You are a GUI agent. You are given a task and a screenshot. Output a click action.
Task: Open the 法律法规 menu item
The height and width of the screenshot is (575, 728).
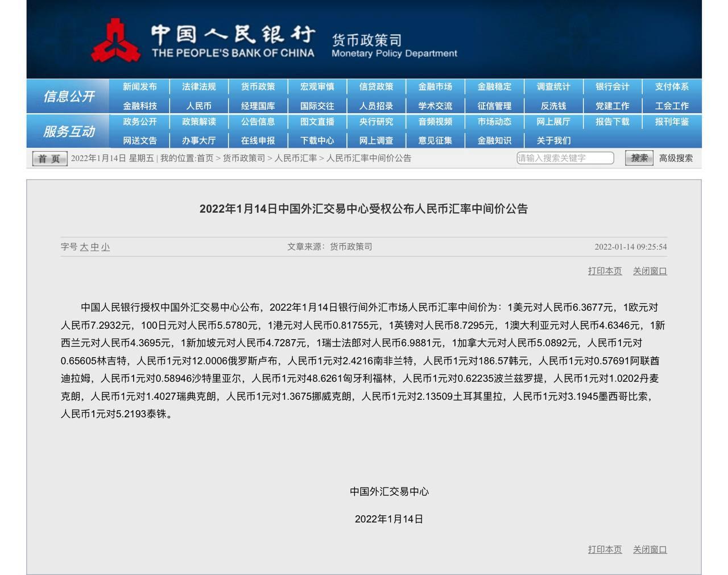(x=199, y=86)
